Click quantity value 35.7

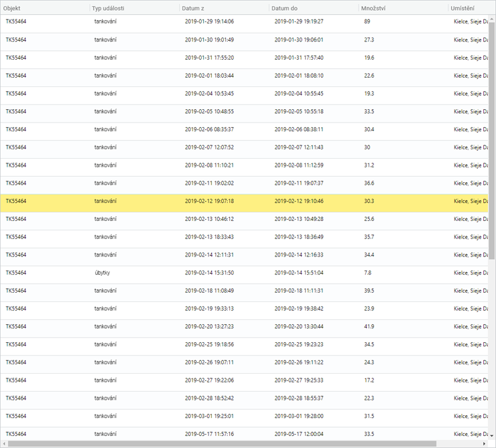click(x=369, y=237)
